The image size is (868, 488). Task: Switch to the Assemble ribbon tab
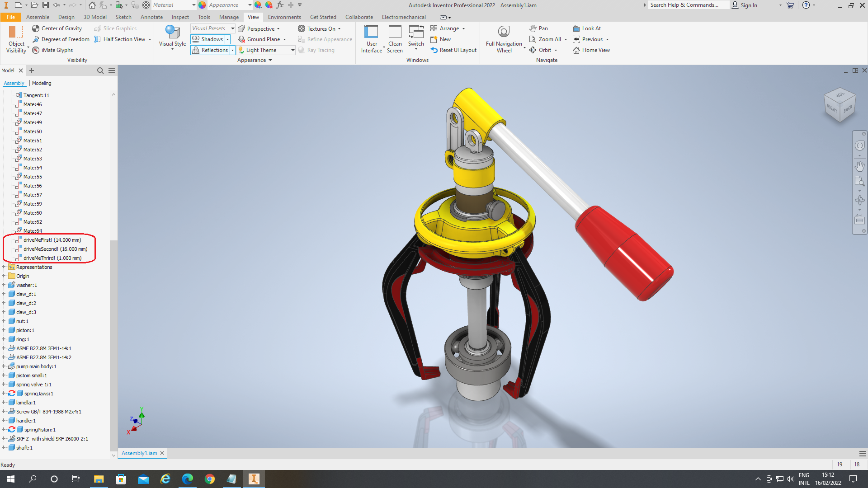(x=38, y=17)
